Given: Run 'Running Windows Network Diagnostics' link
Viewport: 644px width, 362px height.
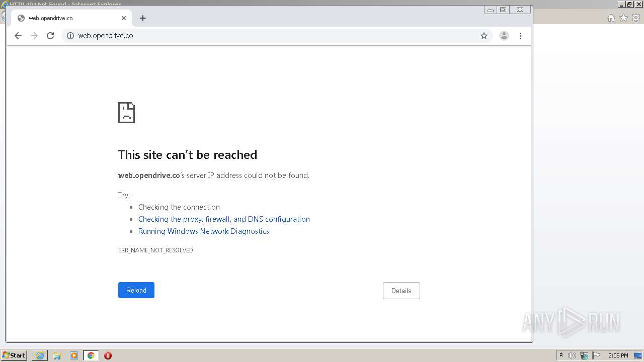Looking at the screenshot, I should (204, 231).
